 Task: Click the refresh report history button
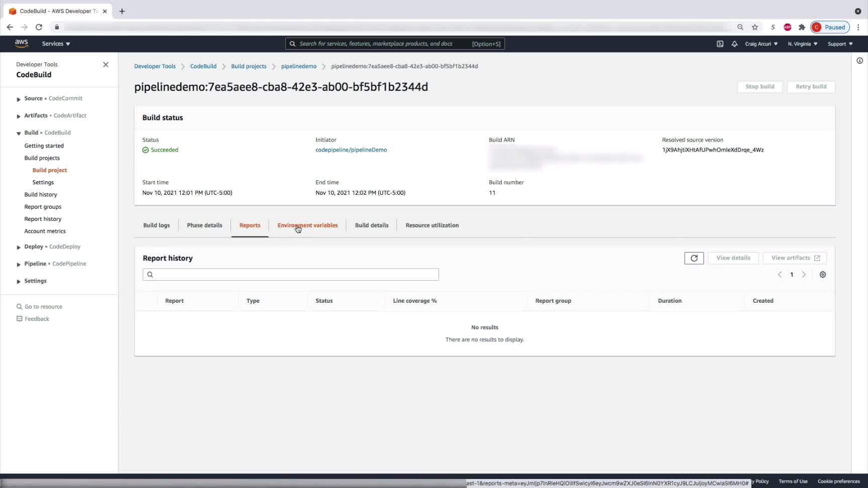pos(694,258)
